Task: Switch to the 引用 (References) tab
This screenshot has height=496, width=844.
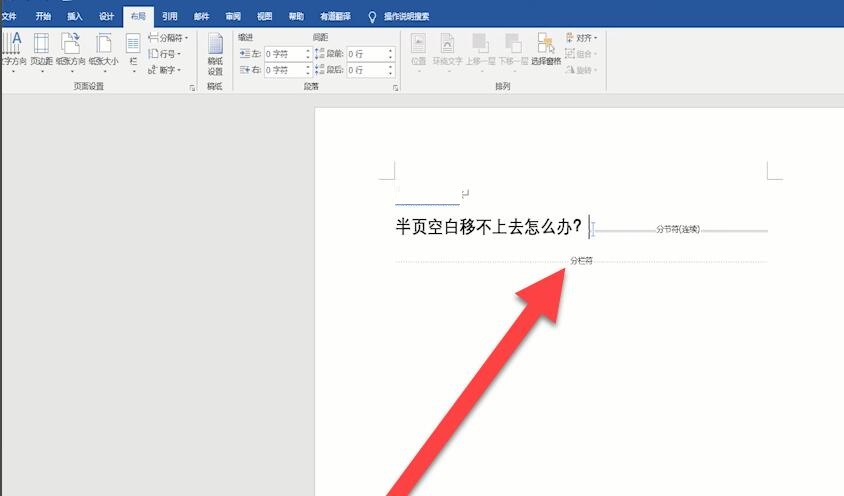Action: (x=170, y=17)
